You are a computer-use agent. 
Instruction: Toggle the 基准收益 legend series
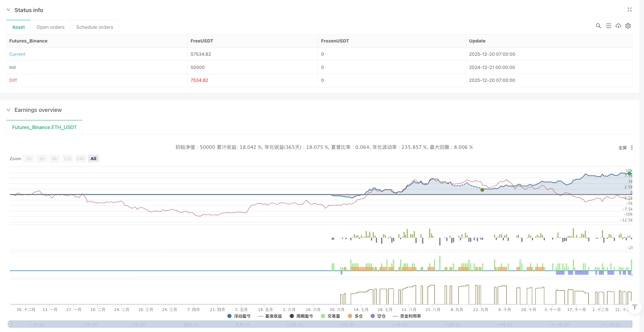tap(270, 316)
